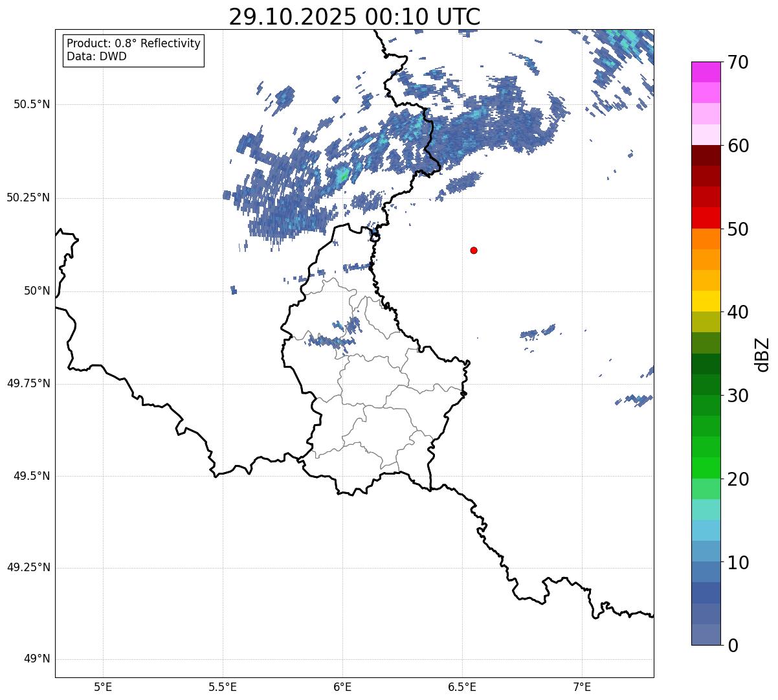This screenshot has width=778, height=700.
Task: Click the longitude label 7°E
Action: (x=582, y=686)
